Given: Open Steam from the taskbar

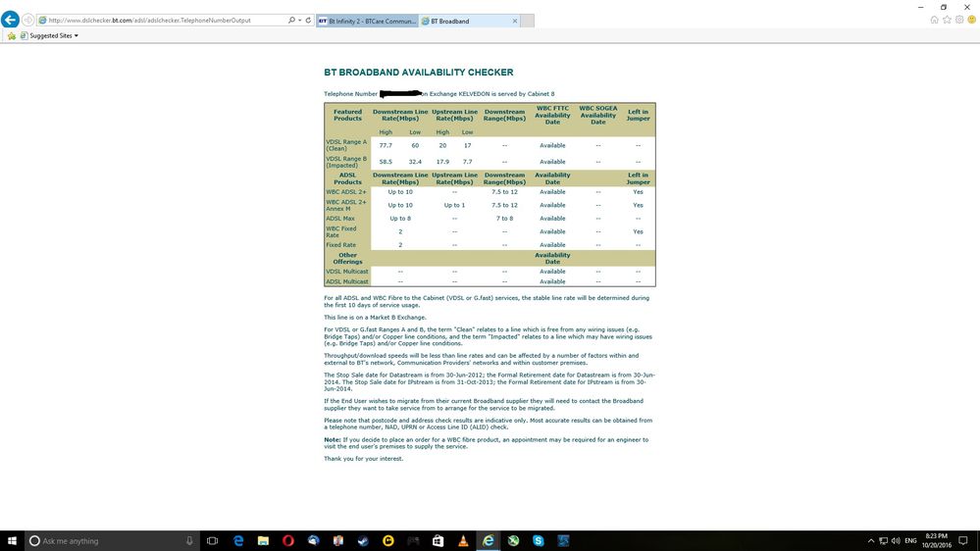Looking at the screenshot, I should click(x=363, y=541).
